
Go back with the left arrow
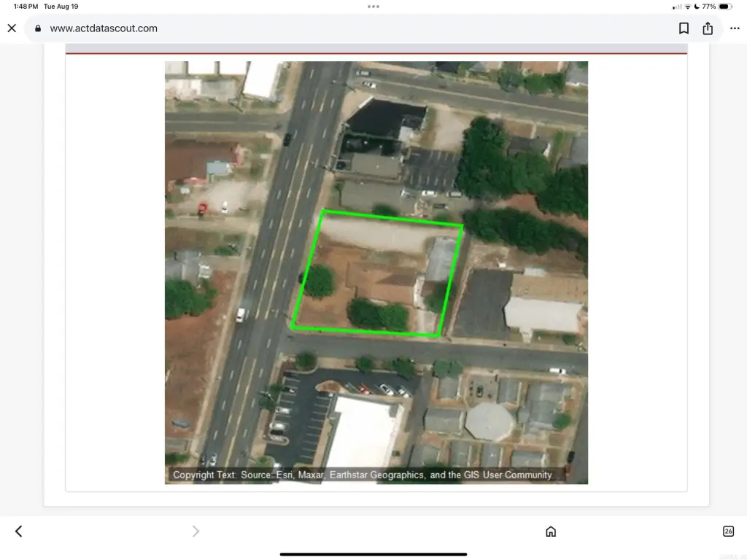point(19,532)
